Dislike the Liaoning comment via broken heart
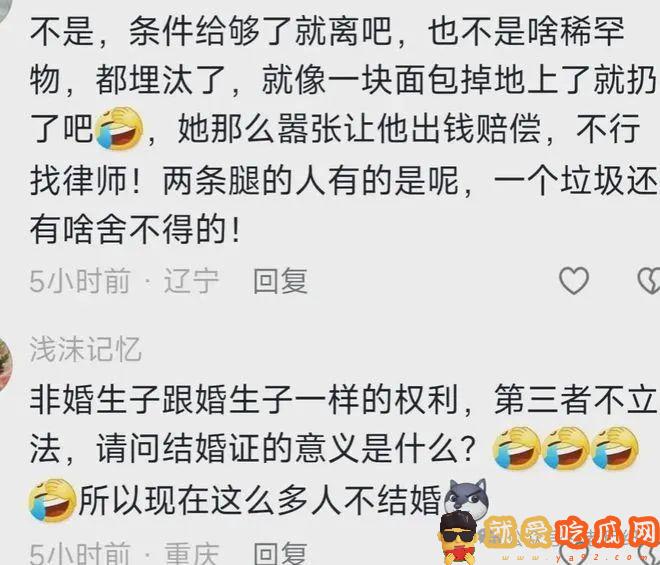 [649, 281]
